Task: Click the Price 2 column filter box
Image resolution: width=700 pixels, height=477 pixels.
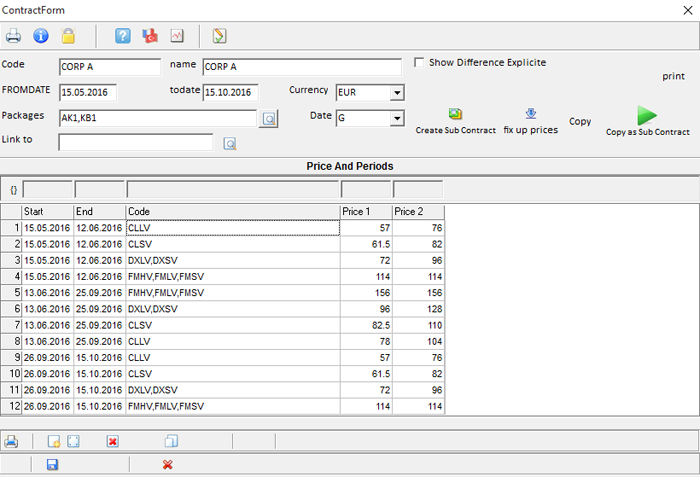Action: click(x=418, y=189)
